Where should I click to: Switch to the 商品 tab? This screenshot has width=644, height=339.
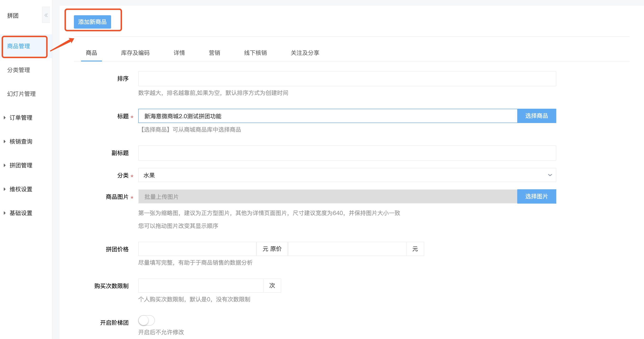pos(91,53)
